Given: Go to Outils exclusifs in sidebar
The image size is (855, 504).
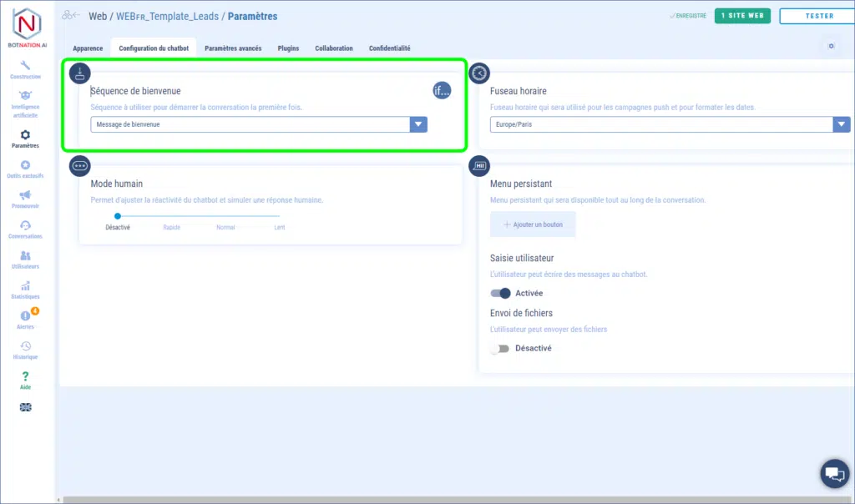Looking at the screenshot, I should click(25, 169).
